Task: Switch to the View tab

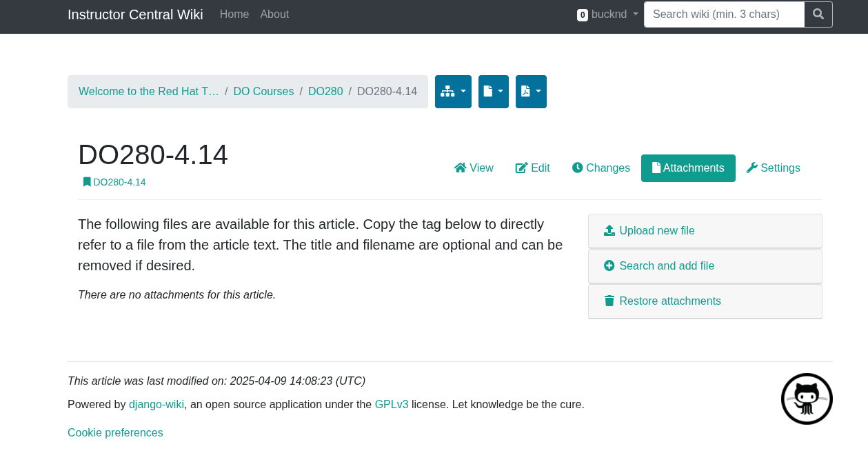Action: 474,168
